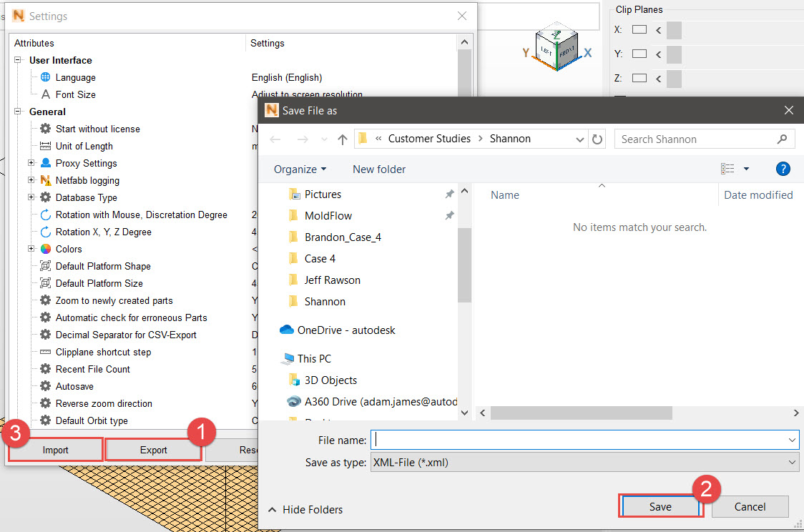Expand the Colors node
Image resolution: width=804 pixels, height=532 pixels.
tap(31, 249)
